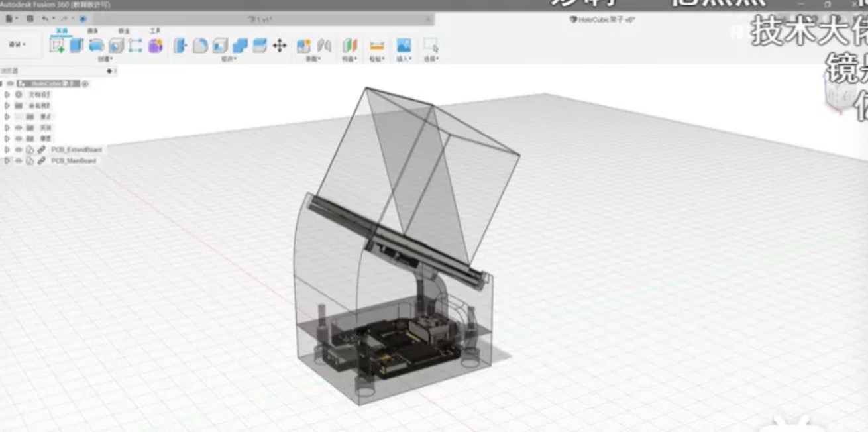Click the Create Sketch tool icon
Viewport: 868px width, 432px height.
(56, 45)
